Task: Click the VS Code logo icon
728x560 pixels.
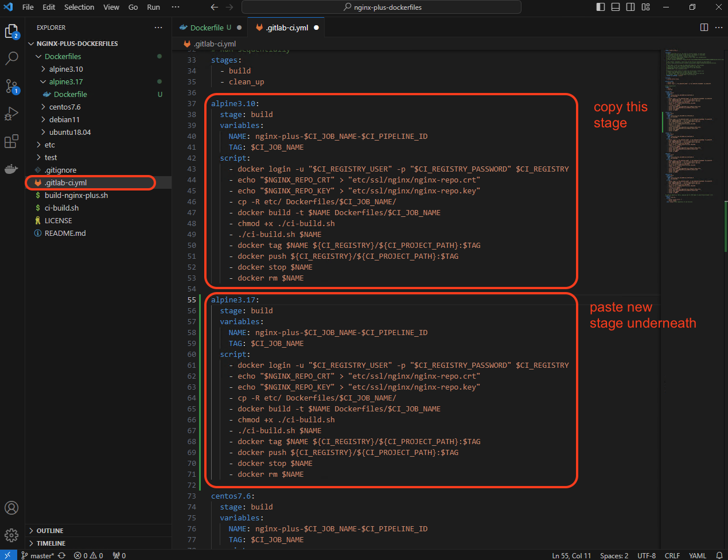Action: (x=8, y=7)
